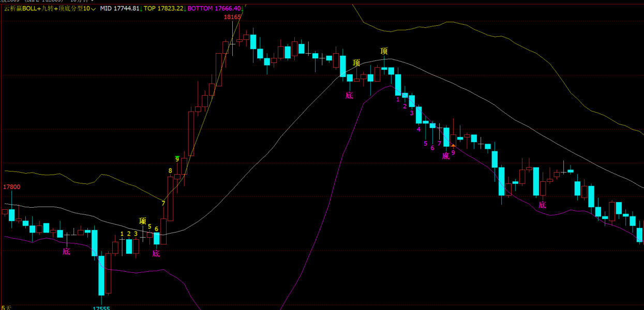
Task: Click the 18165 high price label
Action: click(x=232, y=17)
